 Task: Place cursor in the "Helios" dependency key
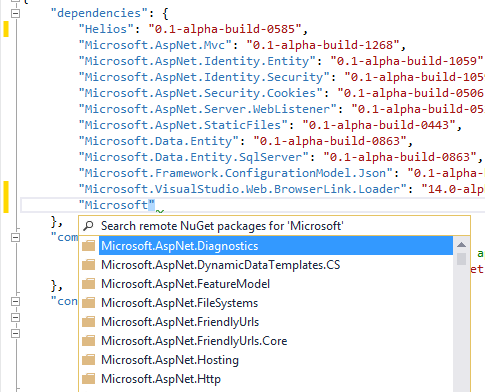click(106, 29)
